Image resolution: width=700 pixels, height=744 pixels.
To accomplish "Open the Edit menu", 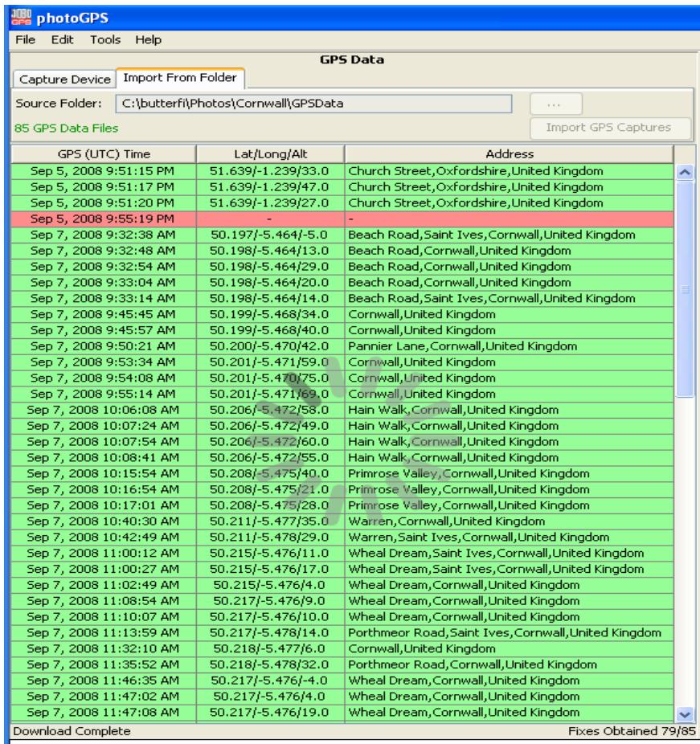I will (x=62, y=40).
